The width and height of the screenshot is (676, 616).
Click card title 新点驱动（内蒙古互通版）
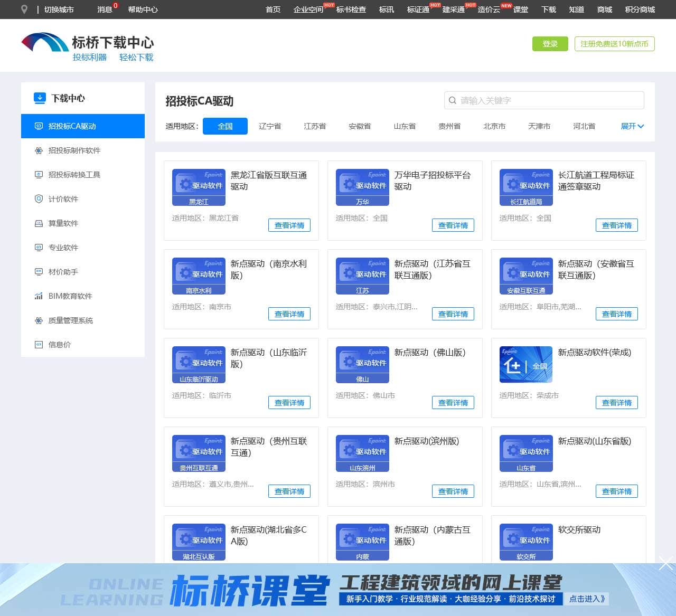[433, 535]
